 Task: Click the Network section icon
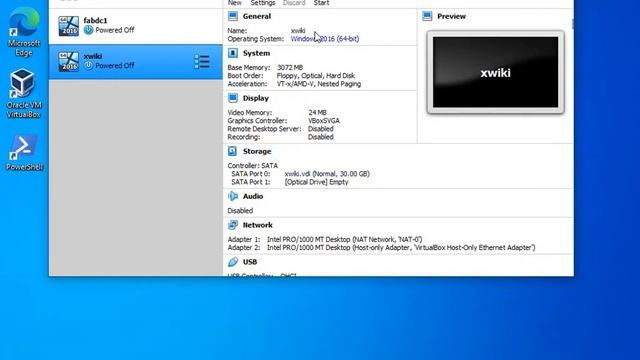233,225
